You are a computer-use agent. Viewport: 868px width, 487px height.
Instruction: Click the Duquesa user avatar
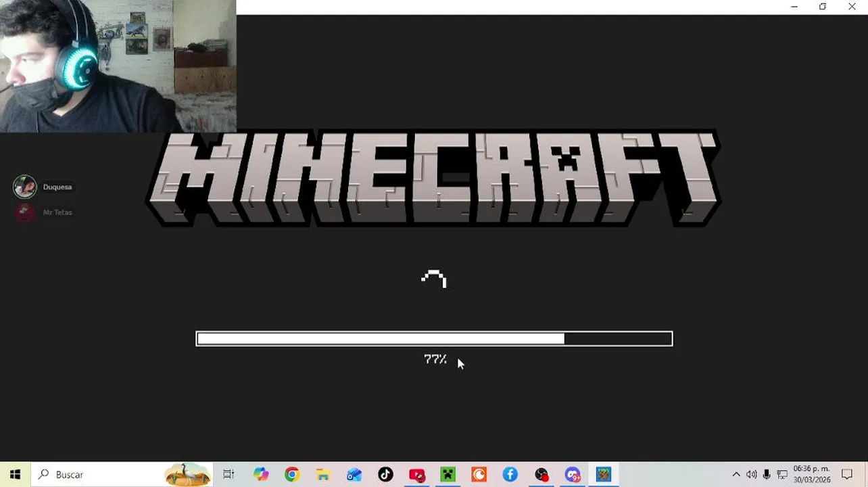25,187
